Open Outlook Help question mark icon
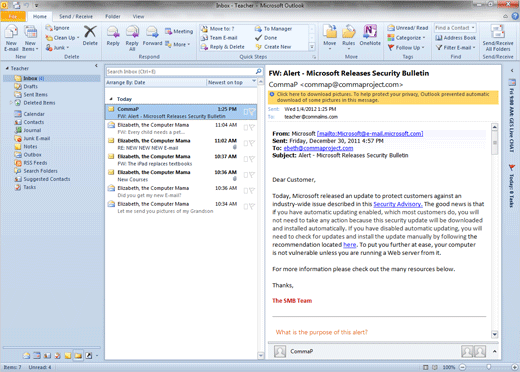Viewport: 520px width, 372px height. (515, 16)
